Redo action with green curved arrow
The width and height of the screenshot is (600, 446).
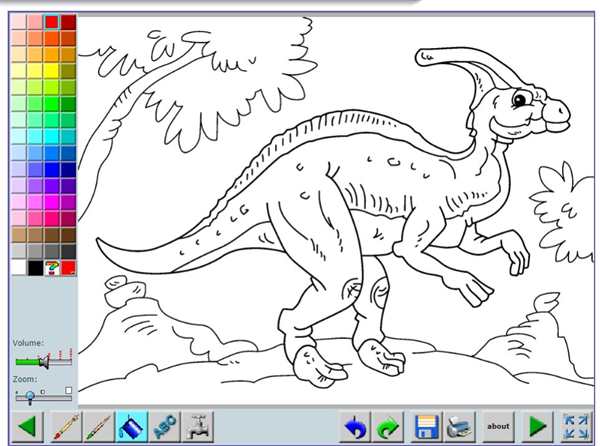coord(388,426)
